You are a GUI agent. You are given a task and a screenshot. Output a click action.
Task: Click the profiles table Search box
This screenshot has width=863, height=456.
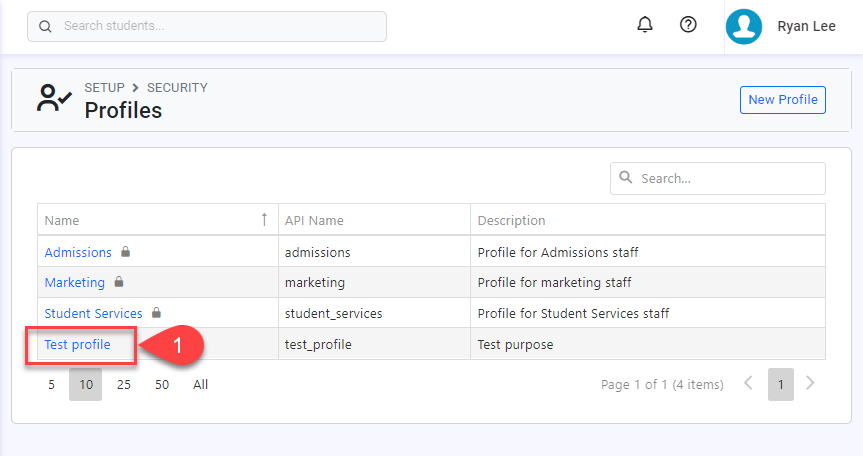coord(718,178)
